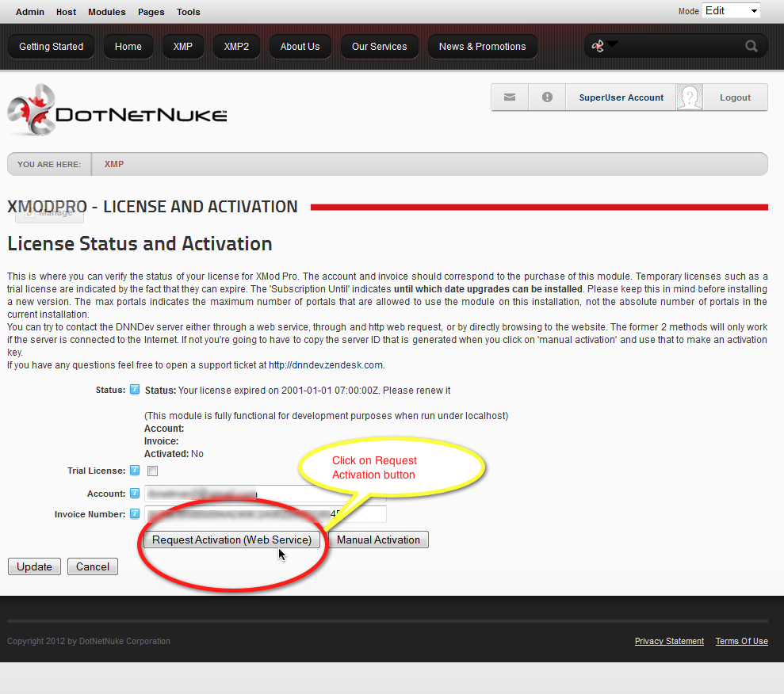
Task: Open the Our Services page
Action: 379,47
